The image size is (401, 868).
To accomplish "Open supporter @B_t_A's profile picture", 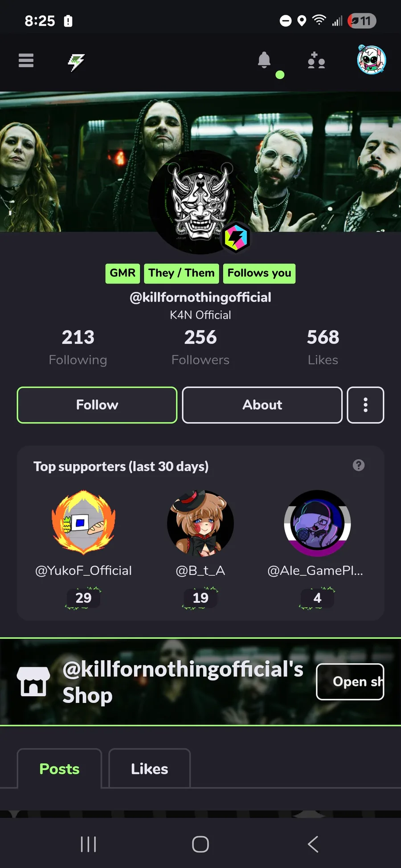I will 200,523.
